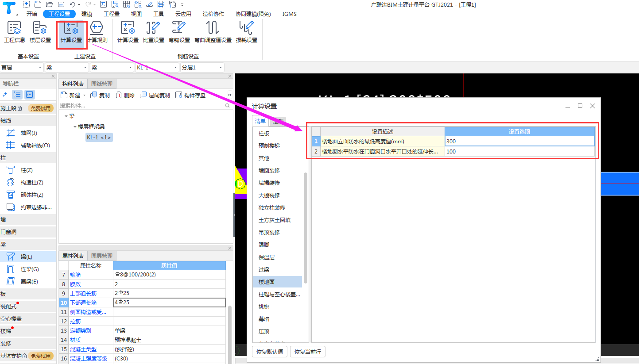Select 保温层 in settings category list
This screenshot has height=364, width=639.
tap(267, 257)
